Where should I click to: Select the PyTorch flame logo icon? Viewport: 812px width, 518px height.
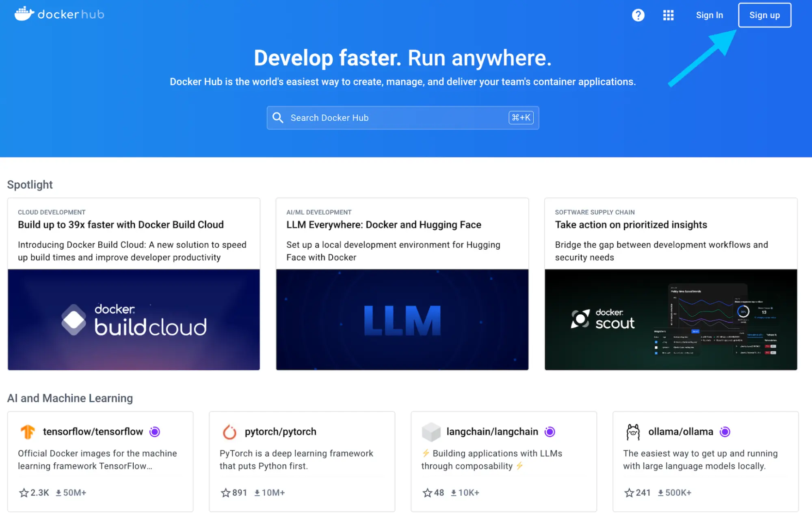(230, 431)
